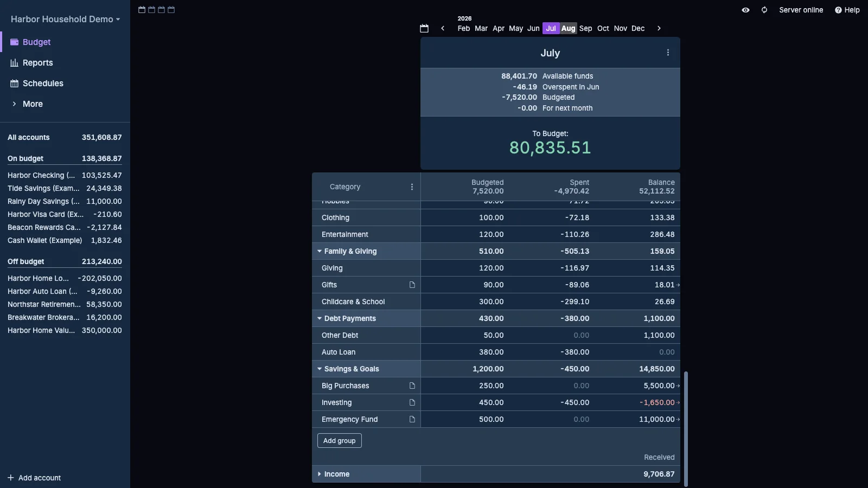
Task: Jump to current month calendar icon
Action: click(424, 28)
